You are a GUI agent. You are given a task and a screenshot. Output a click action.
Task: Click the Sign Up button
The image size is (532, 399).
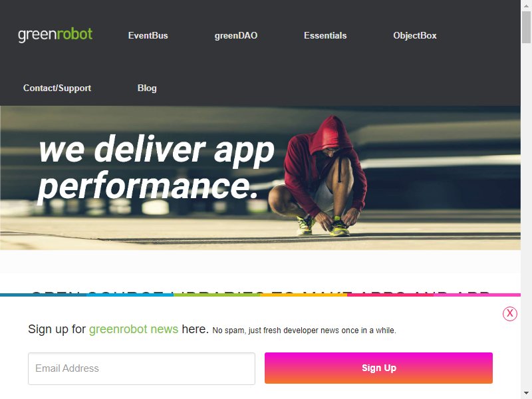pos(378,368)
